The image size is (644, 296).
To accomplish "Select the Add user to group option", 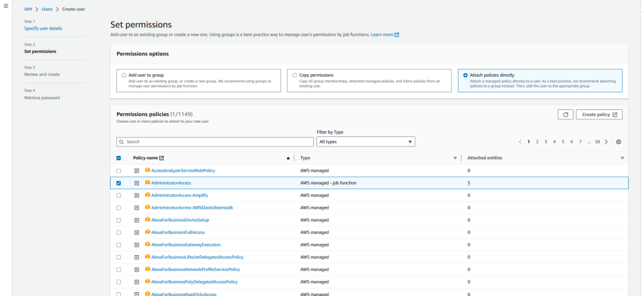I will point(124,75).
